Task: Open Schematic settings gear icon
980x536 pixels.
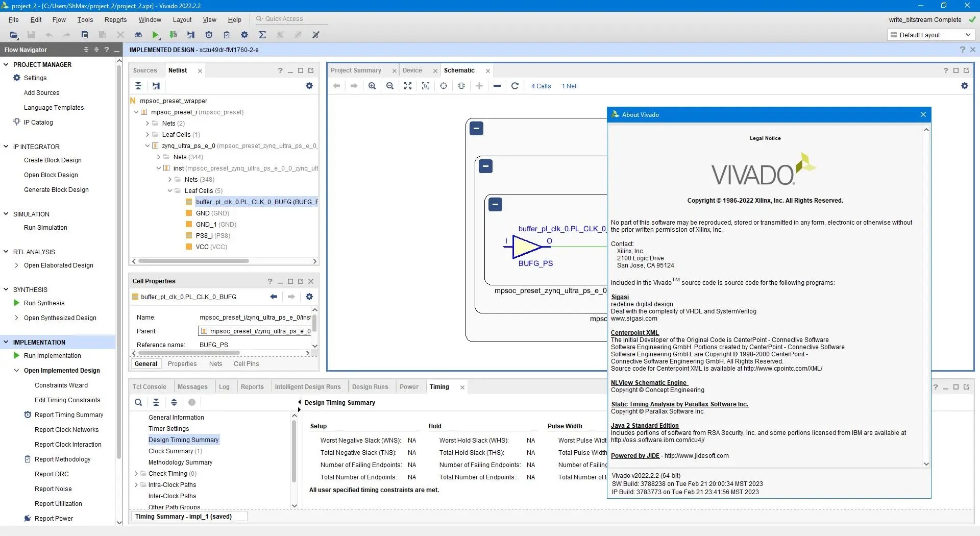Action: click(965, 86)
